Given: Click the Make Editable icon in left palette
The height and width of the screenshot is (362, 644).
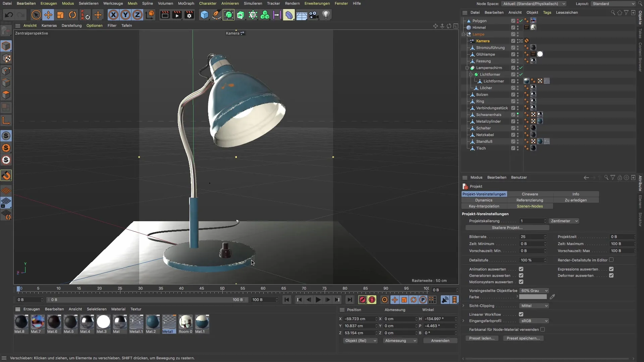Looking at the screenshot, I should (x=6, y=31).
